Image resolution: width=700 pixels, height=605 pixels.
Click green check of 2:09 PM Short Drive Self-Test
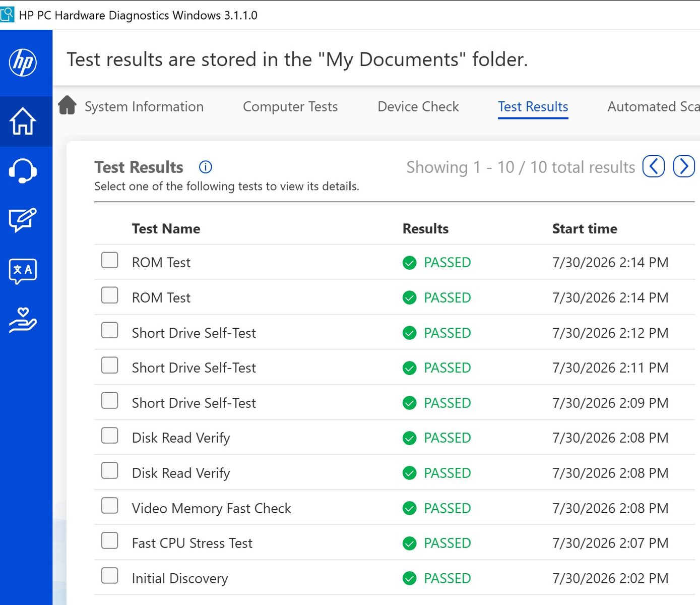coord(410,403)
